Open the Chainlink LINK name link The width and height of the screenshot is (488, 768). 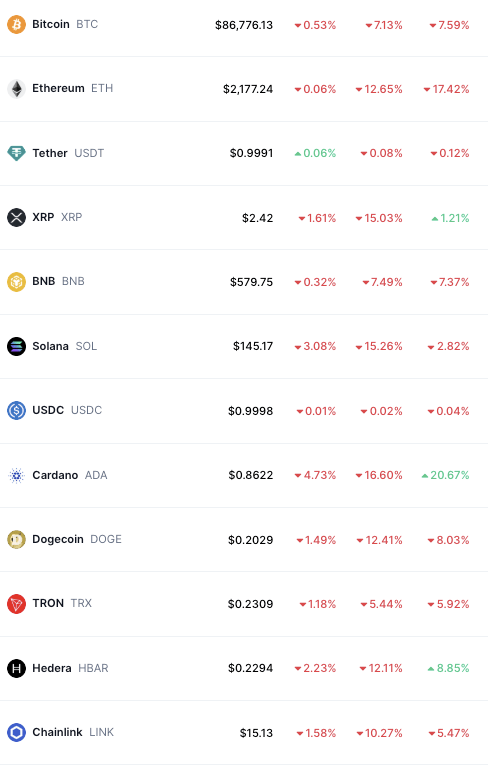[73, 732]
